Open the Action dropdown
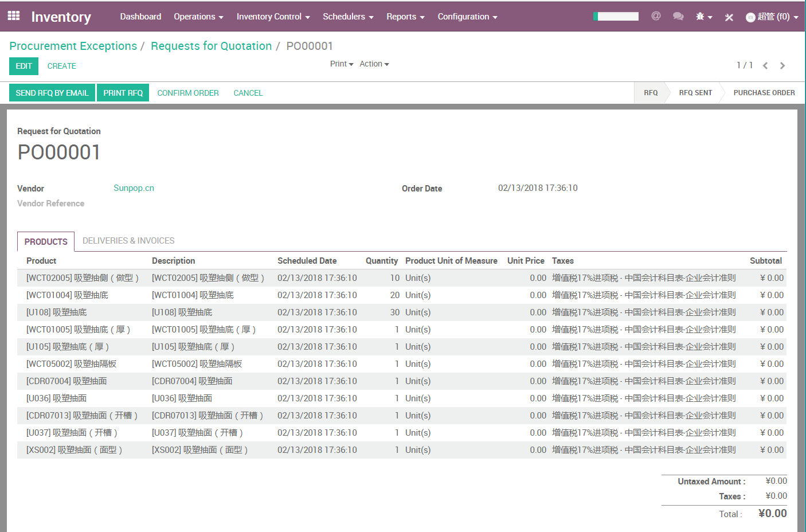This screenshot has height=532, width=806. pyautogui.click(x=374, y=64)
